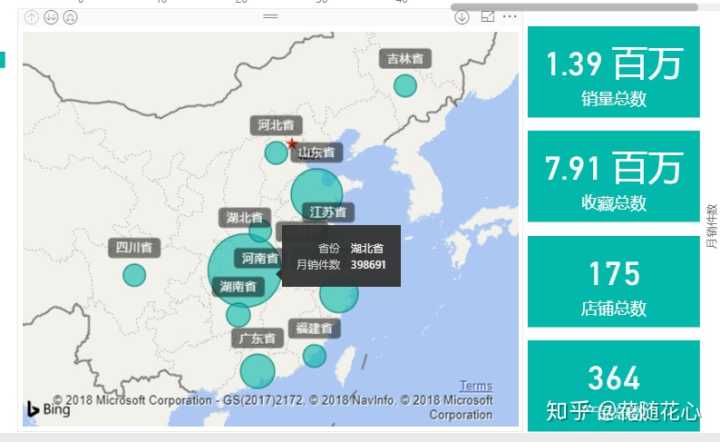Select the small bubble under 湖北省 label

[x=260, y=231]
